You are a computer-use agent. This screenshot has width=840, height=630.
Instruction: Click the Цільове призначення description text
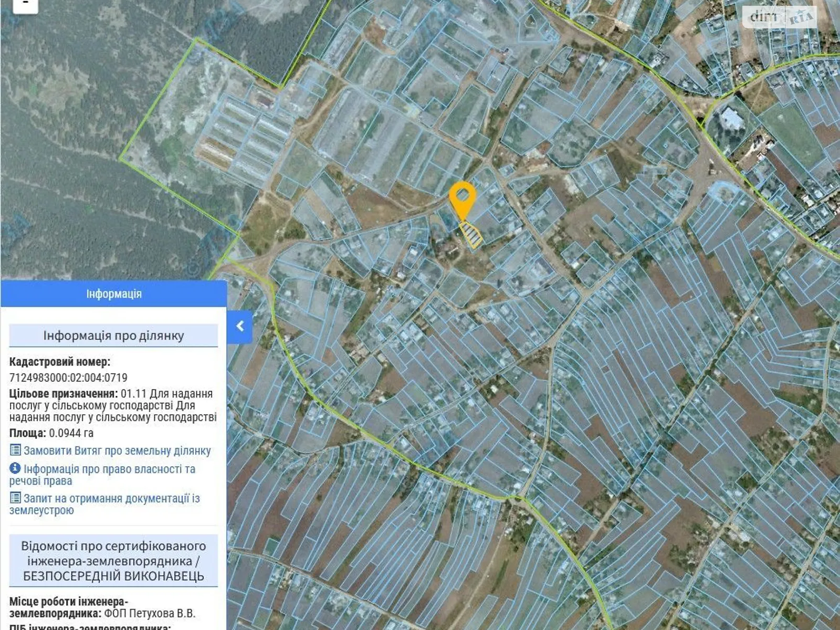pos(113,405)
